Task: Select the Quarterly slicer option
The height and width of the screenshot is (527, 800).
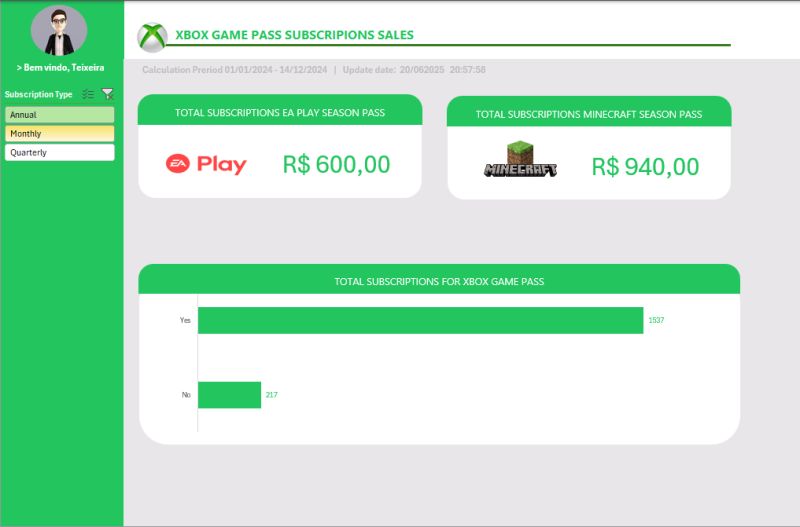Action: point(59,153)
